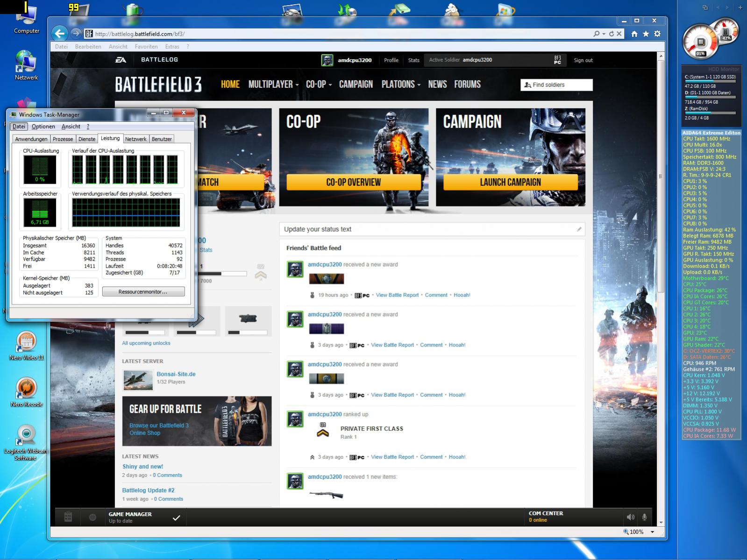Image resolution: width=747 pixels, height=560 pixels.
Task: Switch to the Dienste tab in Task-Manager
Action: (x=87, y=139)
